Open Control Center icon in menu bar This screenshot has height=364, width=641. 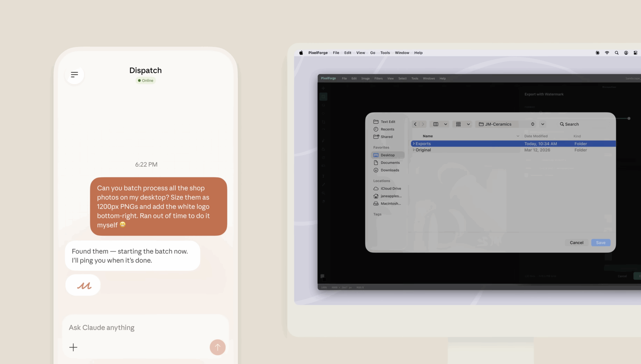click(x=635, y=53)
